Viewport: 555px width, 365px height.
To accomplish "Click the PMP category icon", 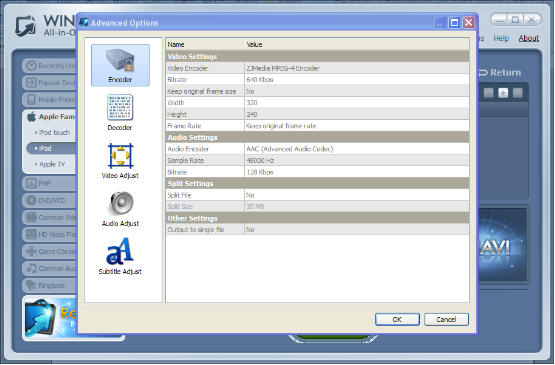I will click(32, 183).
